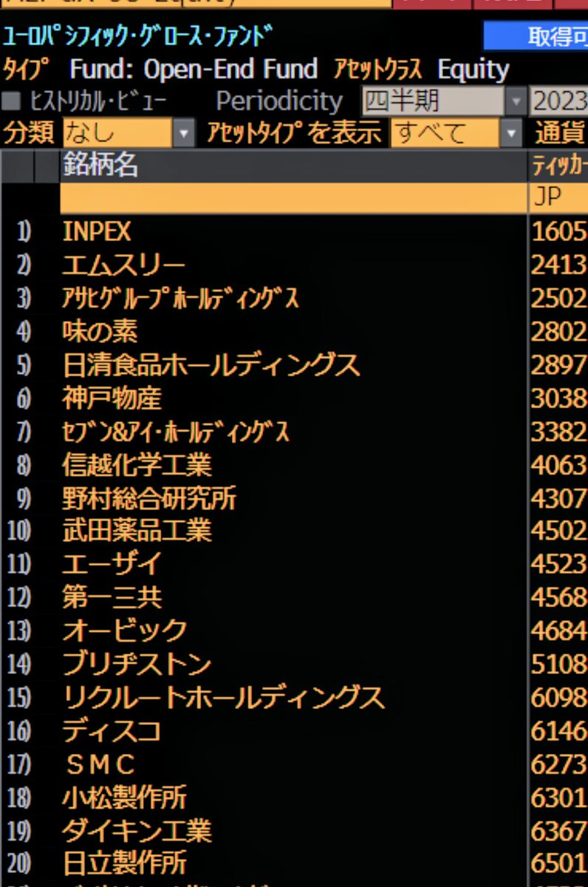Image resolution: width=588 pixels, height=887 pixels.
Task: Click ticker 6098 cell
Action: tap(559, 698)
